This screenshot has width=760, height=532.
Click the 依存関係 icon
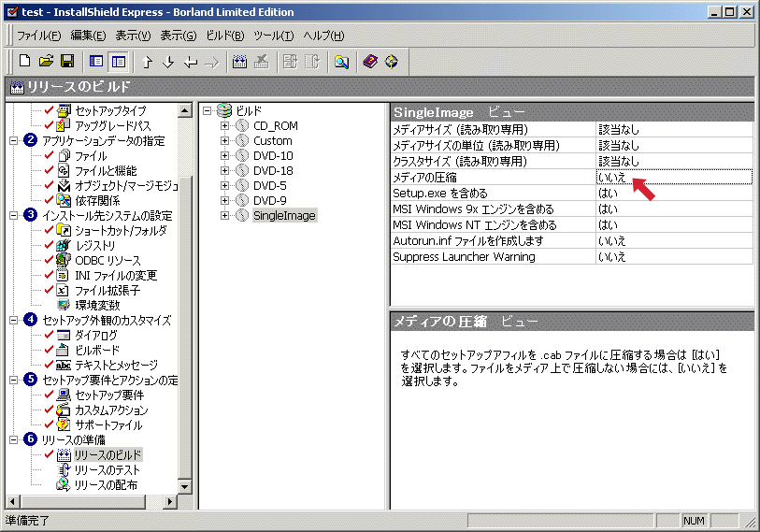pos(64,200)
